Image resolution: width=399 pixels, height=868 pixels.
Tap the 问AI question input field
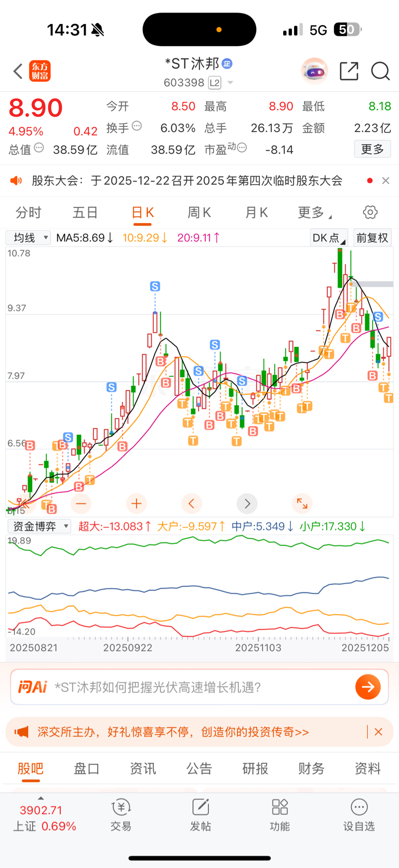tap(199, 687)
